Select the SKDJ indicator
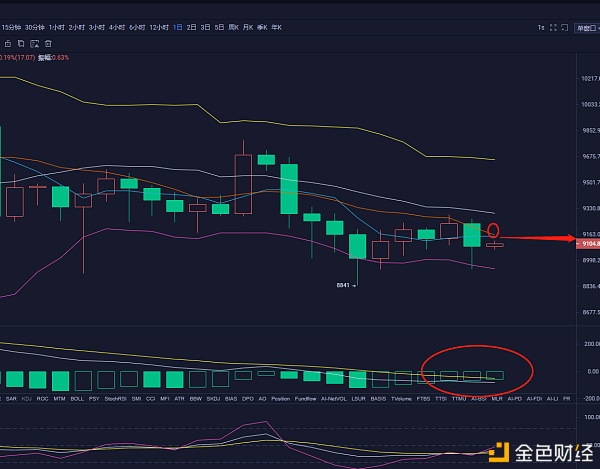600x469 pixels. click(x=213, y=399)
